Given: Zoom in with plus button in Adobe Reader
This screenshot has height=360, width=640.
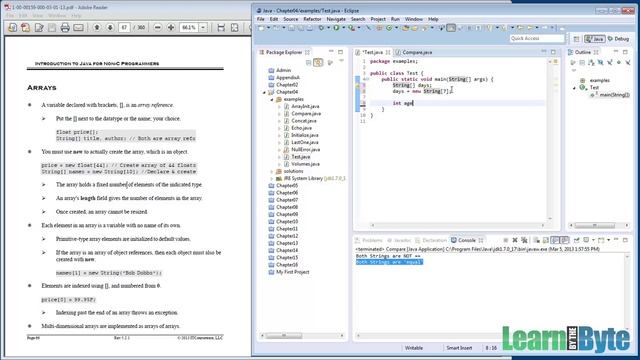Looking at the screenshot, I should (171, 27).
